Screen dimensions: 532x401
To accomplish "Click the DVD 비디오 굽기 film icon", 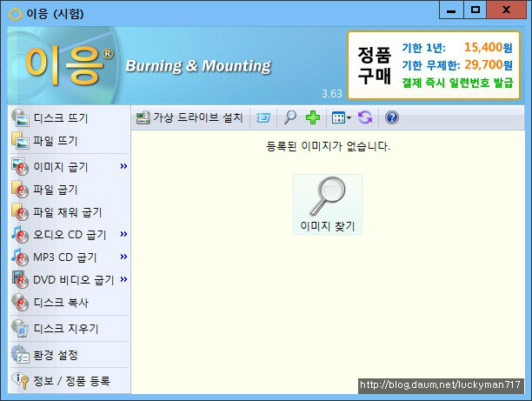I will (20, 280).
